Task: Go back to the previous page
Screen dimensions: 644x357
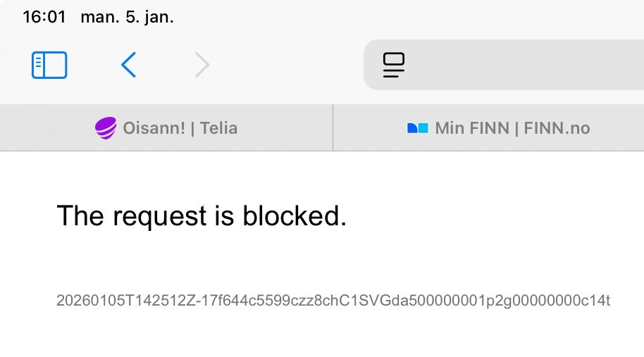Action: 128,65
